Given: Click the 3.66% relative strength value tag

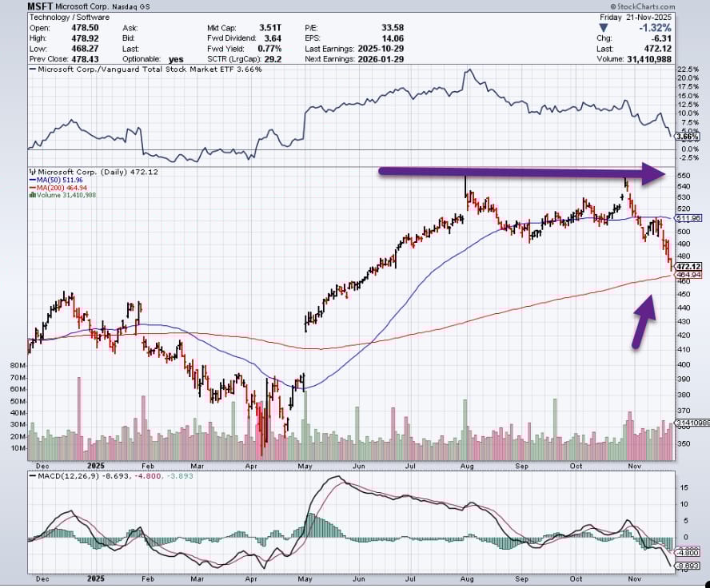Looking at the screenshot, I should pos(688,136).
